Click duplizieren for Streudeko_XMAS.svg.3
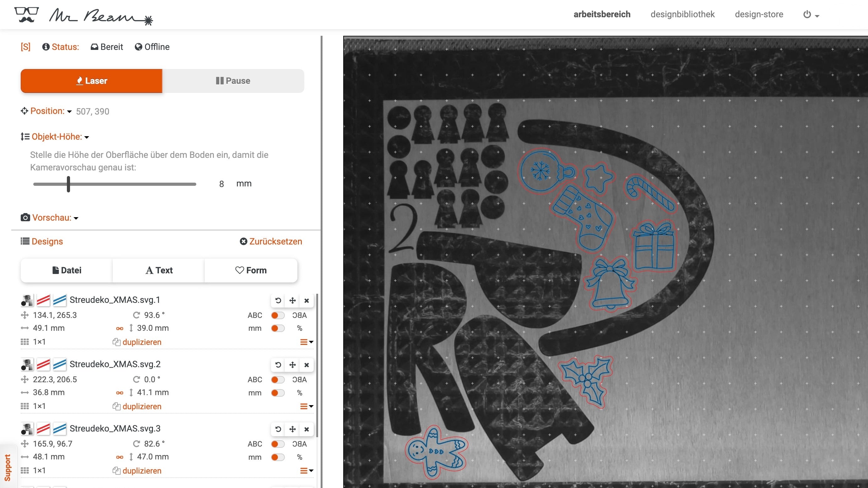 pyautogui.click(x=141, y=471)
